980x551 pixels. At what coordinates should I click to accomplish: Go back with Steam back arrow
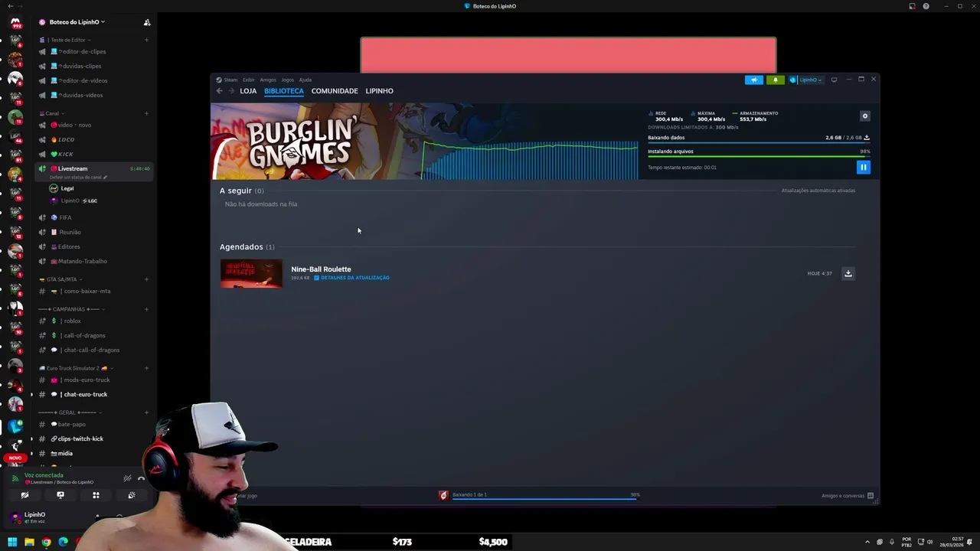[x=219, y=91]
